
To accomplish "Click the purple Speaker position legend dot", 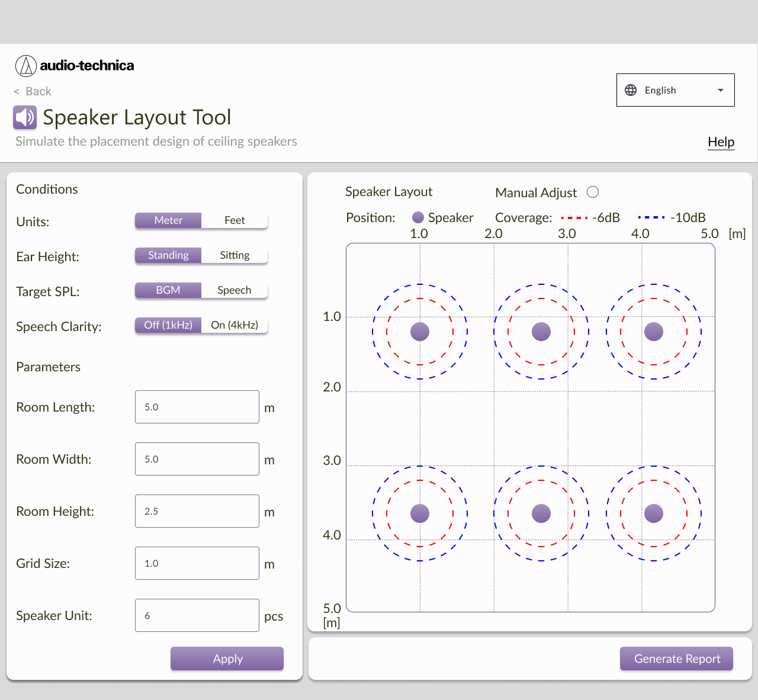I will (418, 217).
